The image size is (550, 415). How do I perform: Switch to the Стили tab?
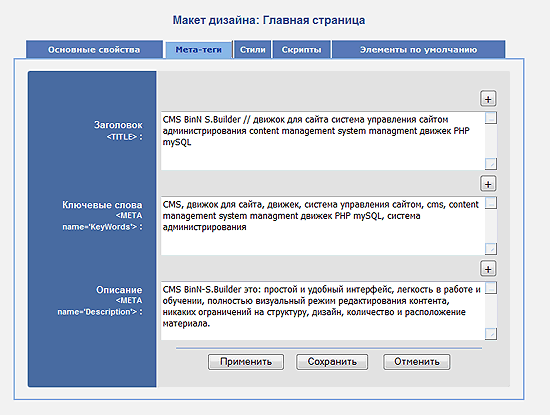pos(253,49)
